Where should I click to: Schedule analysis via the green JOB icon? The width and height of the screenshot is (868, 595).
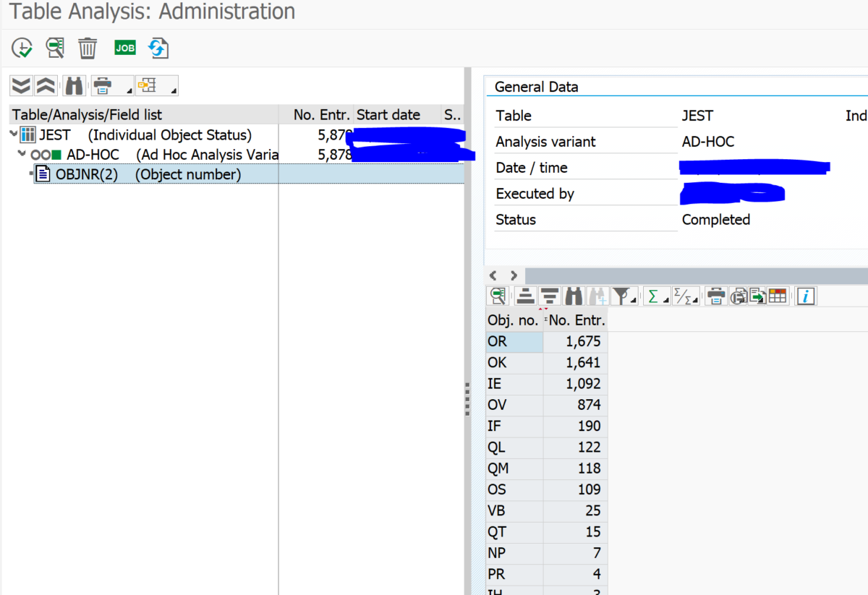tap(124, 48)
